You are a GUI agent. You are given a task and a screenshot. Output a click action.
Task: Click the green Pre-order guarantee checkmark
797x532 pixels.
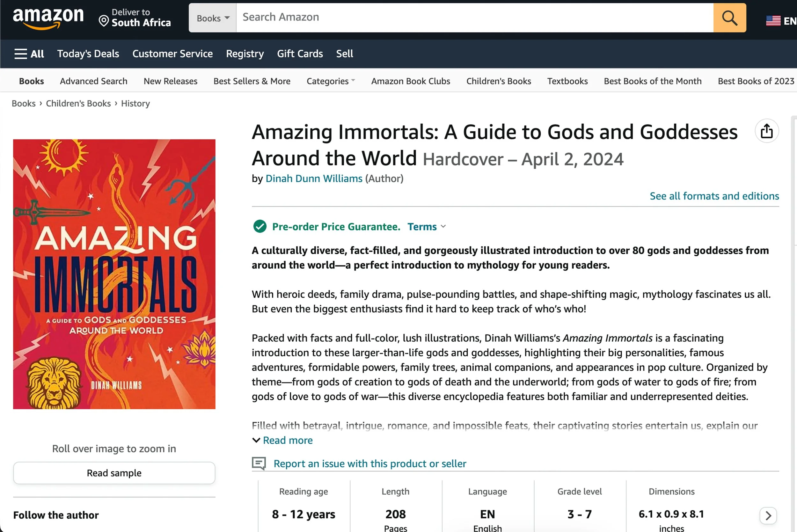pos(260,226)
